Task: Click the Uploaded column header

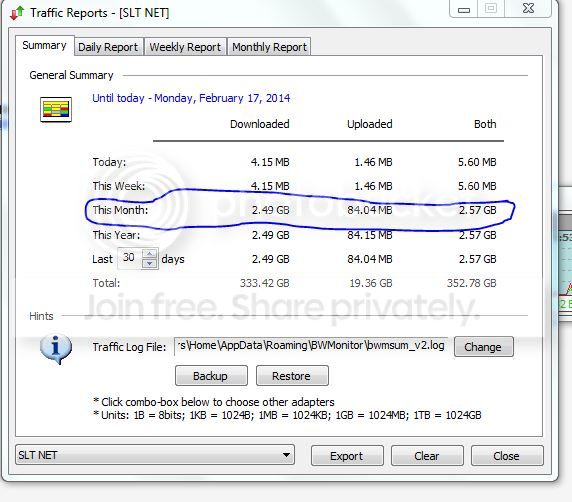Action: (370, 124)
